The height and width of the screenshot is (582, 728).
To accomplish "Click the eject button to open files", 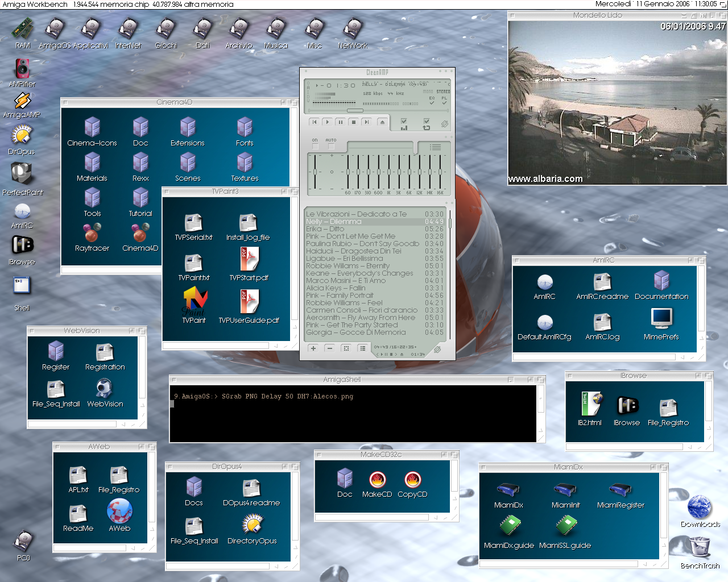I will click(382, 122).
